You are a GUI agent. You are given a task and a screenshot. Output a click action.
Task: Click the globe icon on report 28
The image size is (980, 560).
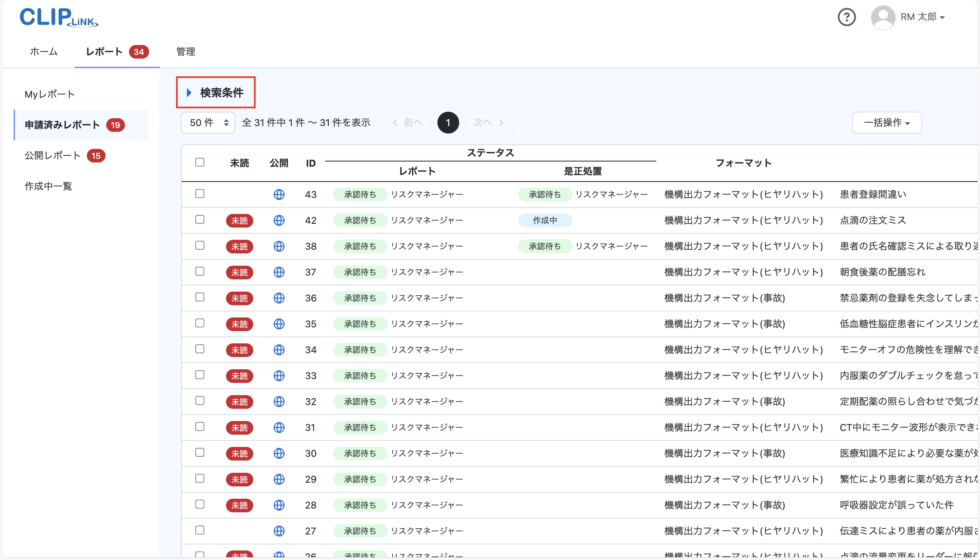[x=279, y=505]
